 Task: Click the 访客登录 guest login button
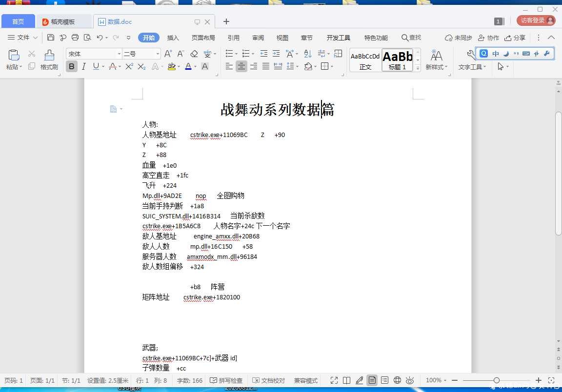click(x=536, y=20)
